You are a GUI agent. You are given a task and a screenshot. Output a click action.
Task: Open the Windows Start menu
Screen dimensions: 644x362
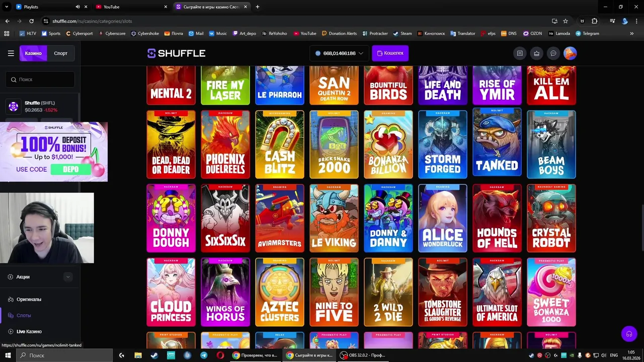[8, 355]
